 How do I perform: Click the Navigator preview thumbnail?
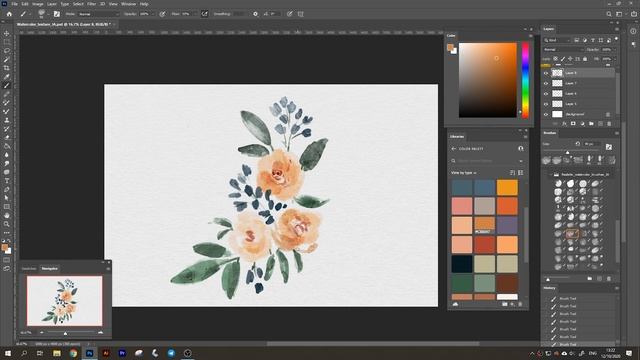coord(64,301)
